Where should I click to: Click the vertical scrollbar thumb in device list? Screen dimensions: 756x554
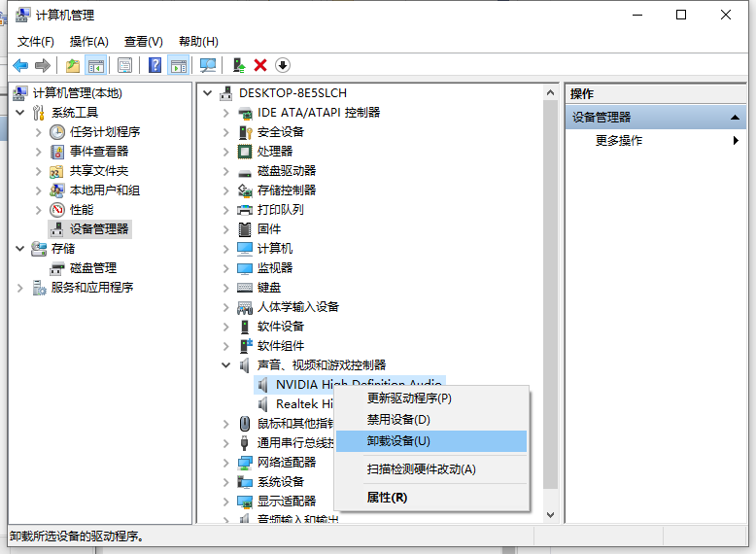pyautogui.click(x=550, y=294)
